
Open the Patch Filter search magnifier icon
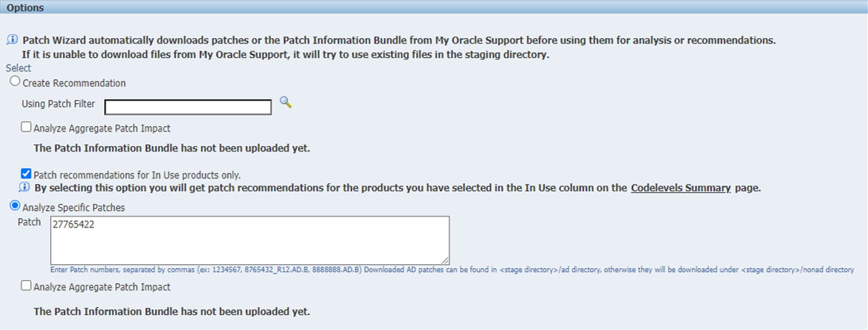coord(285,102)
